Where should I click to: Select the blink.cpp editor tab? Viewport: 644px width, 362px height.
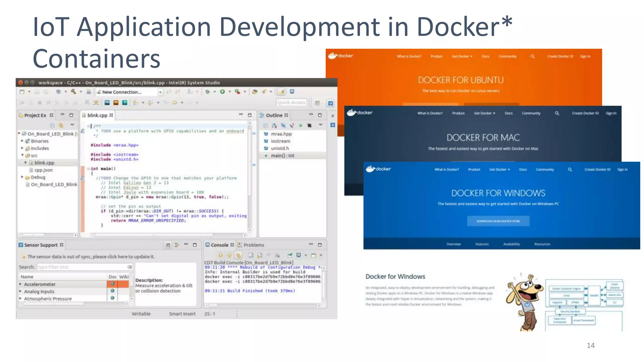coord(97,115)
